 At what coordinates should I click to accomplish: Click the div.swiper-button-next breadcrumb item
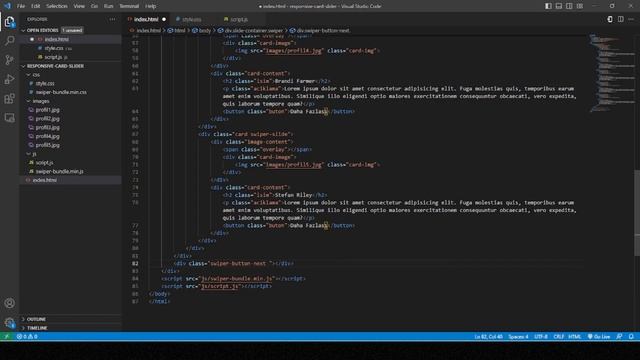[x=320, y=31]
